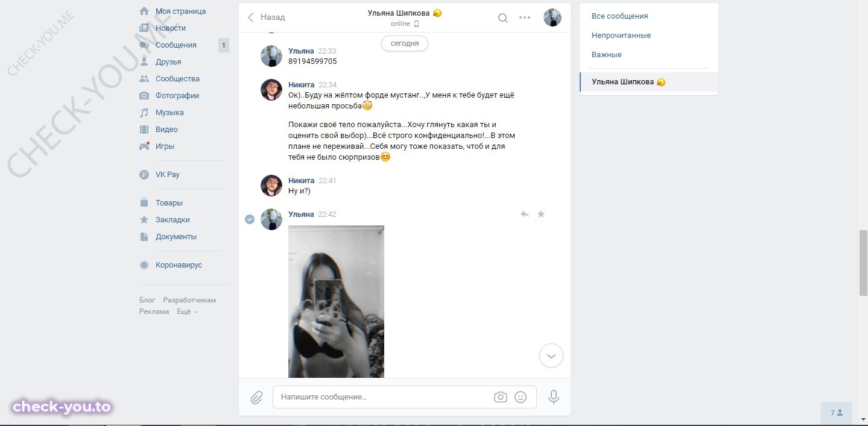
Task: Open the Блог footer link
Action: [147, 300]
